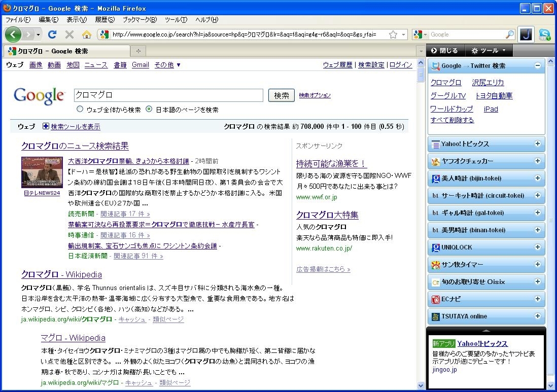Click the 美人時計 panel icon
557x392 pixels.
(436, 179)
